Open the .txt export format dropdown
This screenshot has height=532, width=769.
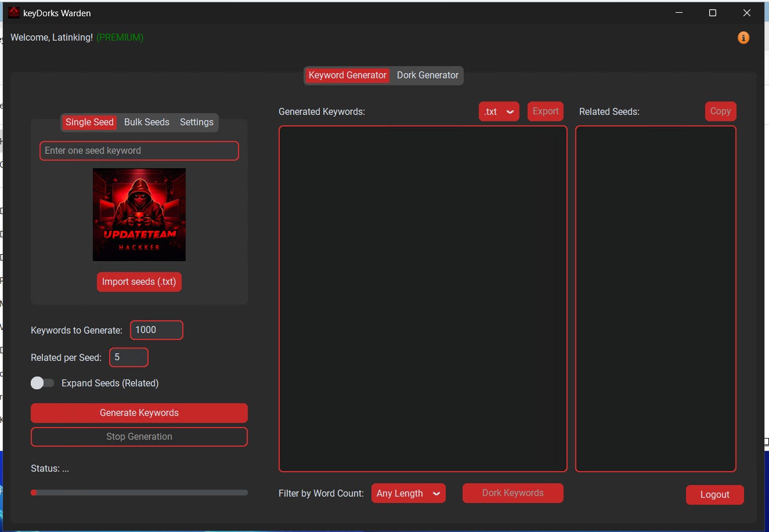(x=499, y=112)
